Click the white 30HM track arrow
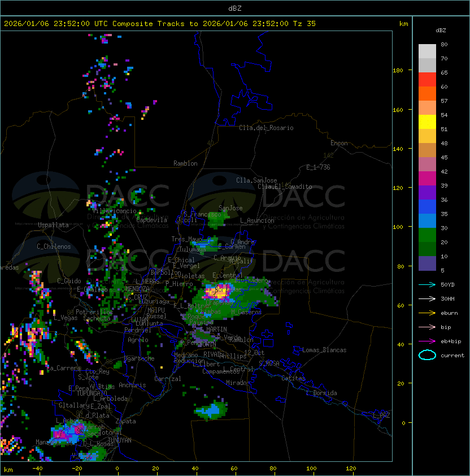 click(427, 298)
